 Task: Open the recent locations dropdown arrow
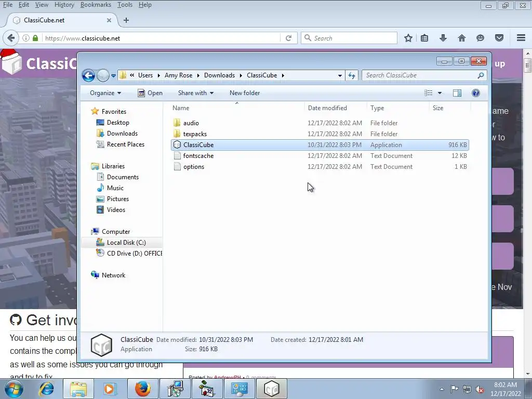pos(113,75)
